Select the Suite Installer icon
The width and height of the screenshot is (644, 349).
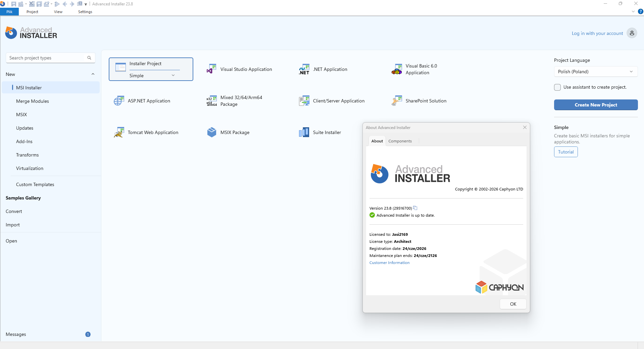pos(304,132)
